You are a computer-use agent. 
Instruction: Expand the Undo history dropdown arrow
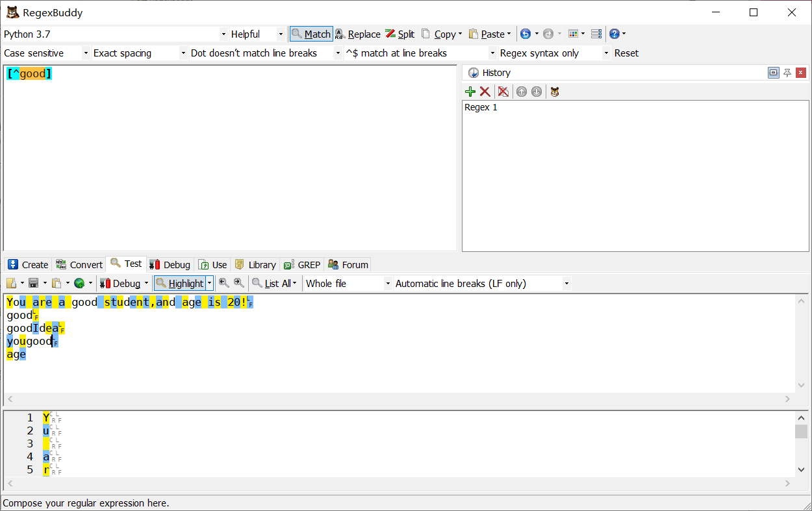point(537,34)
